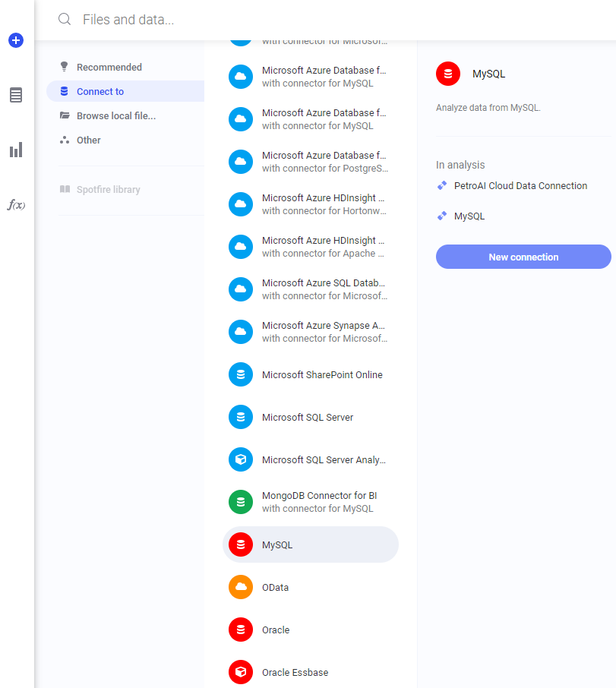The height and width of the screenshot is (688, 616).
Task: Select the green MongoDB Connector icon
Action: (x=241, y=502)
